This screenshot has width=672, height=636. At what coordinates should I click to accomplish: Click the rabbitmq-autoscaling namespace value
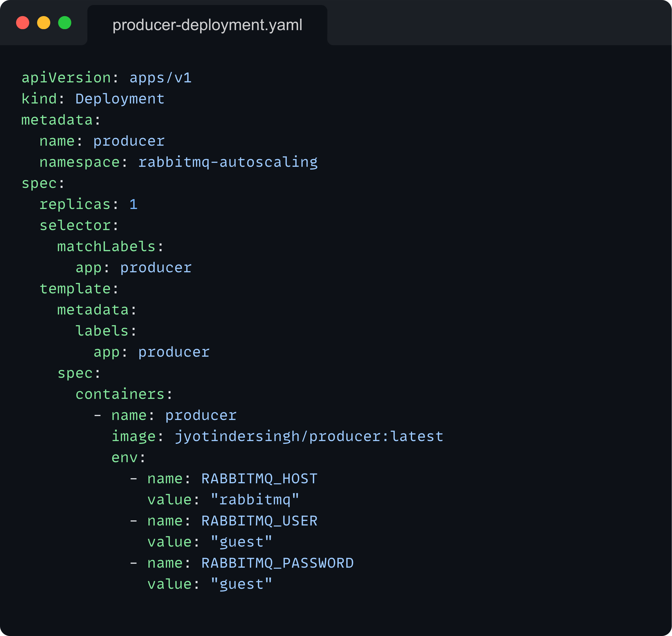[228, 162]
